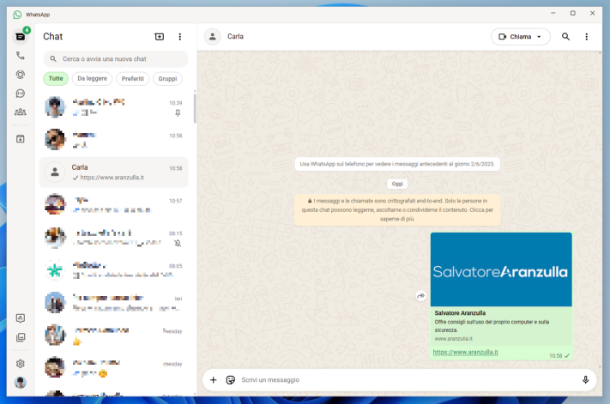Open the conversation options menu
610x404 pixels.
(x=587, y=37)
